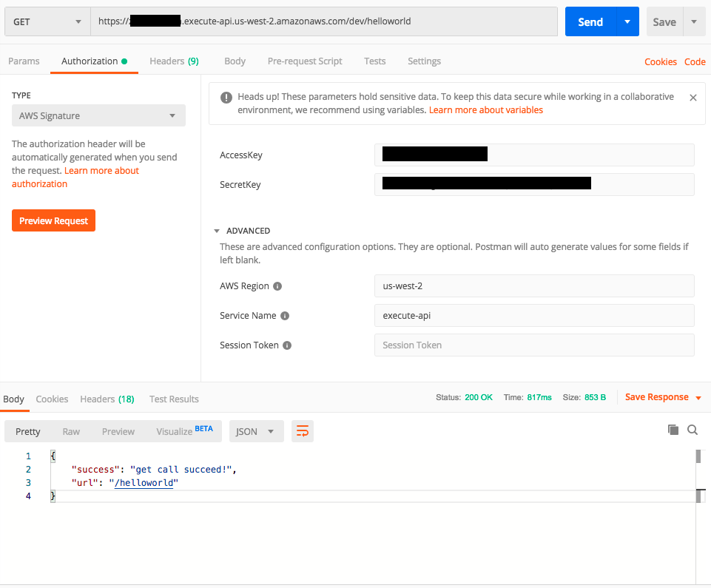Viewport: 711px width, 588px height.
Task: Switch to the Headers (9) request tab
Action: click(x=174, y=61)
